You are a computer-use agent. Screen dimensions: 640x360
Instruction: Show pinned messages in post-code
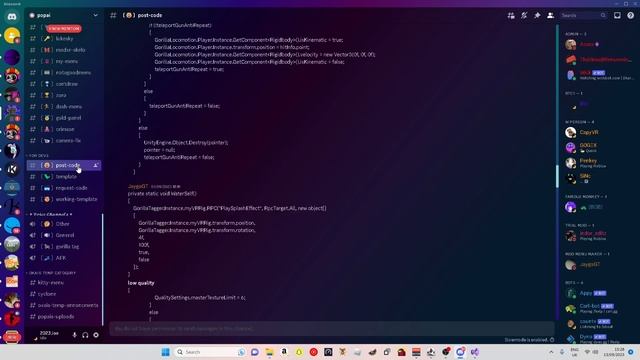tap(537, 16)
